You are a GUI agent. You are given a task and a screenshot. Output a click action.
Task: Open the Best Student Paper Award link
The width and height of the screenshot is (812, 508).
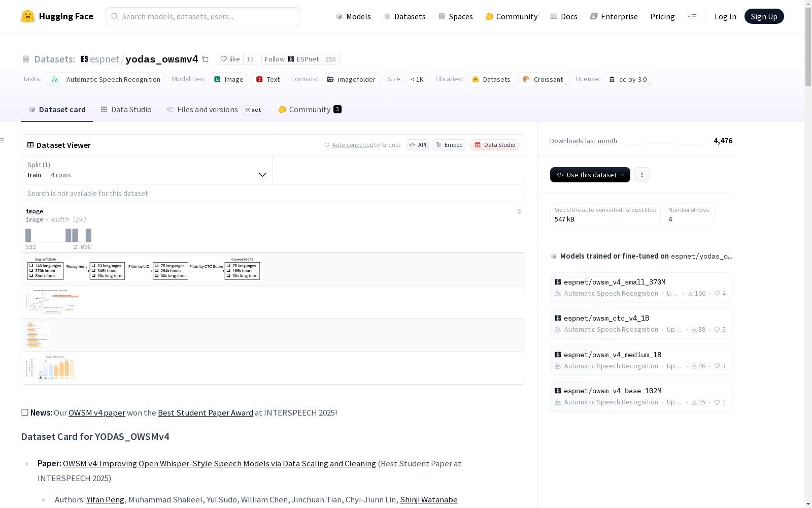click(x=206, y=412)
